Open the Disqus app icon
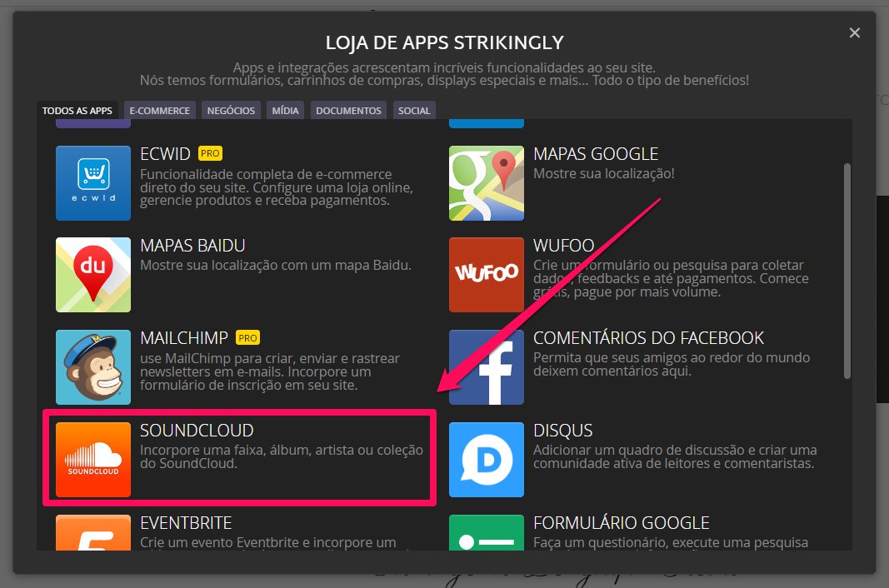 pyautogui.click(x=487, y=460)
